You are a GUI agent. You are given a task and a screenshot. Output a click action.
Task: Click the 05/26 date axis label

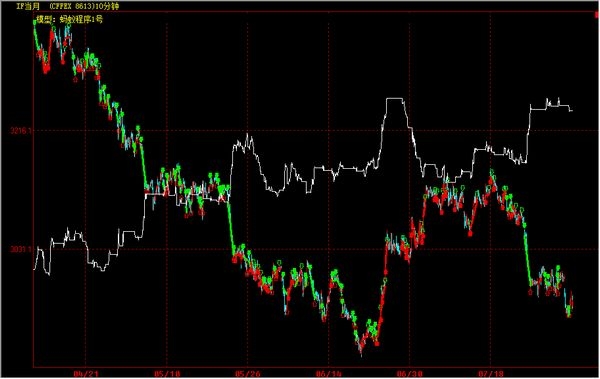pos(248,374)
